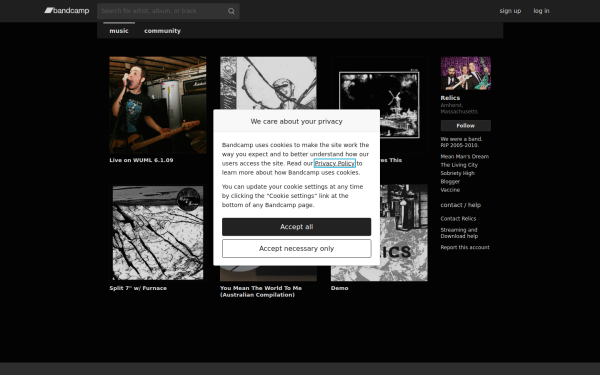Open Sobriety High link
This screenshot has height=375, width=600.
coord(457,173)
